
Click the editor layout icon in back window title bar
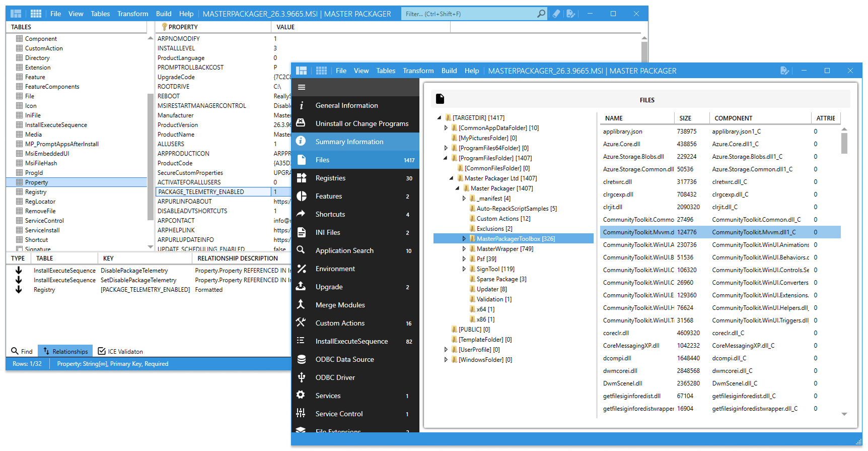(x=16, y=14)
